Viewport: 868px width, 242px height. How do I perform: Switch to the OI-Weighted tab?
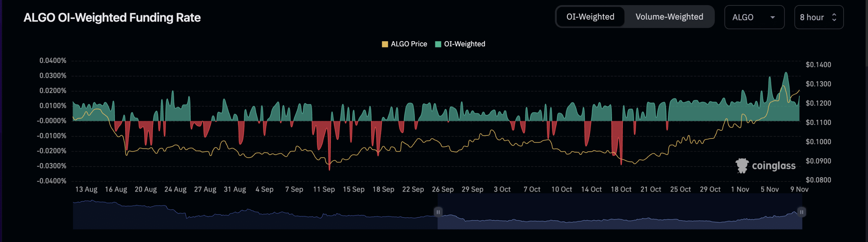[590, 17]
